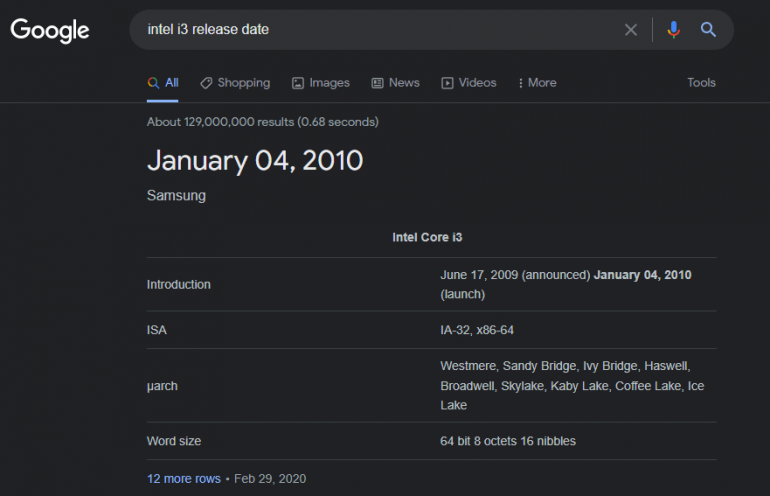Start voice search with microphone icon
The height and width of the screenshot is (496, 770).
coord(673,30)
